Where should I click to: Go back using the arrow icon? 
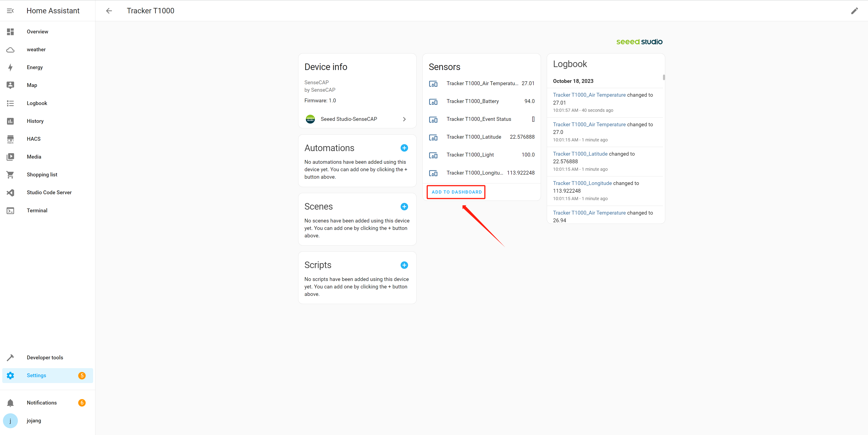pyautogui.click(x=109, y=11)
